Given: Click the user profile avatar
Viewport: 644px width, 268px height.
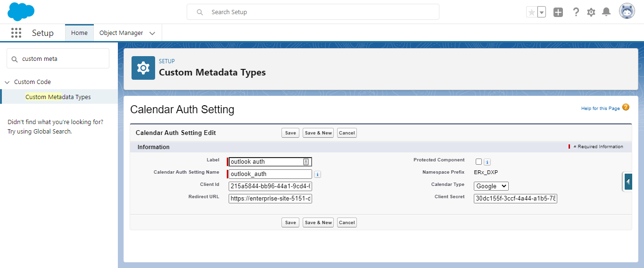Looking at the screenshot, I should coord(627,12).
